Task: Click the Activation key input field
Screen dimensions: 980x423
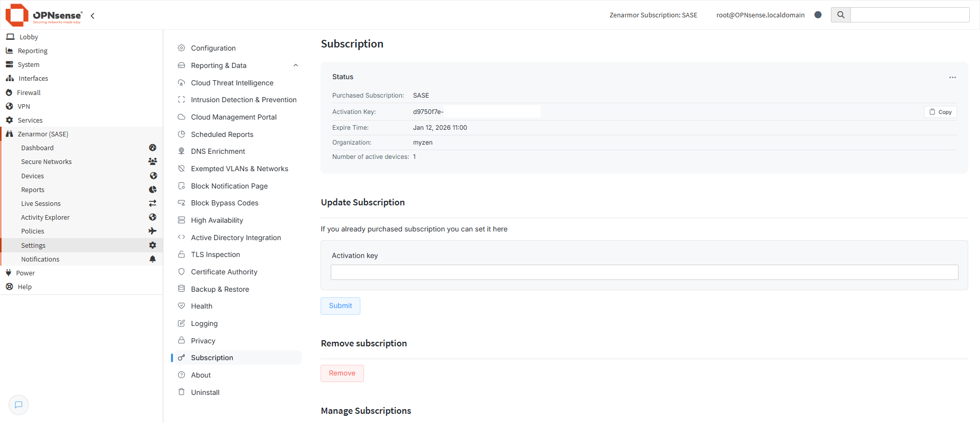Action: pyautogui.click(x=644, y=272)
